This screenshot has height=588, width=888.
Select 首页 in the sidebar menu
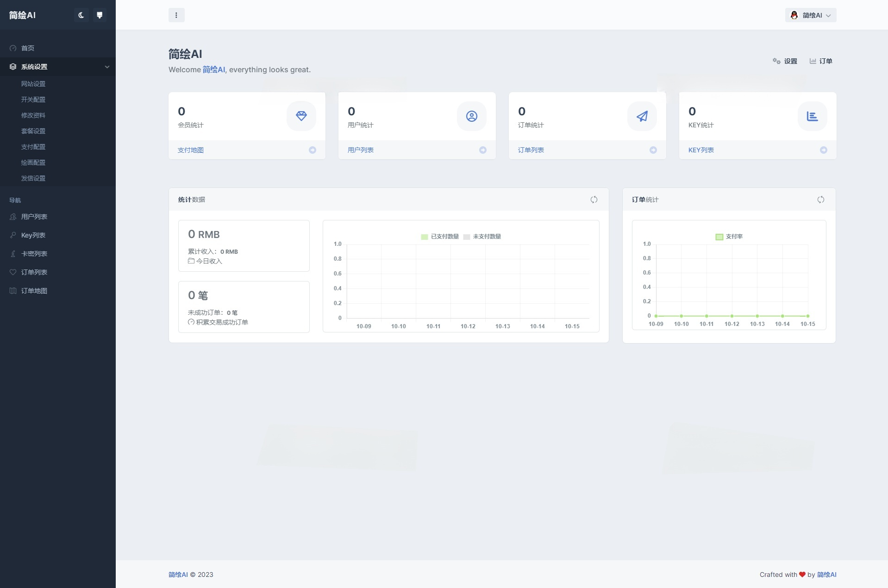(x=28, y=48)
